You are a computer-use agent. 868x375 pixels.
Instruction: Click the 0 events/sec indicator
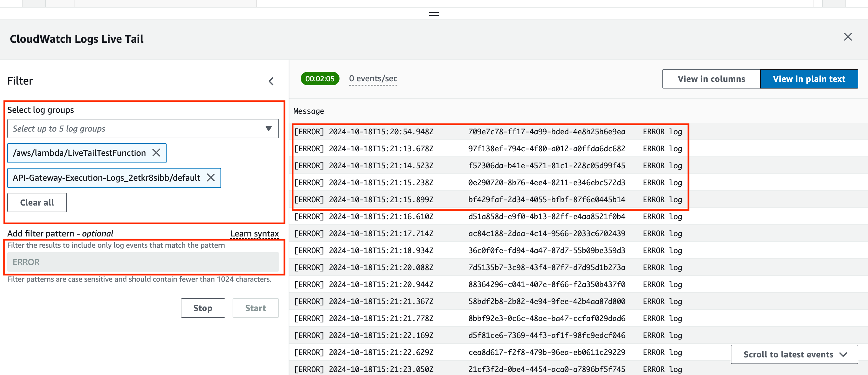[x=373, y=78]
